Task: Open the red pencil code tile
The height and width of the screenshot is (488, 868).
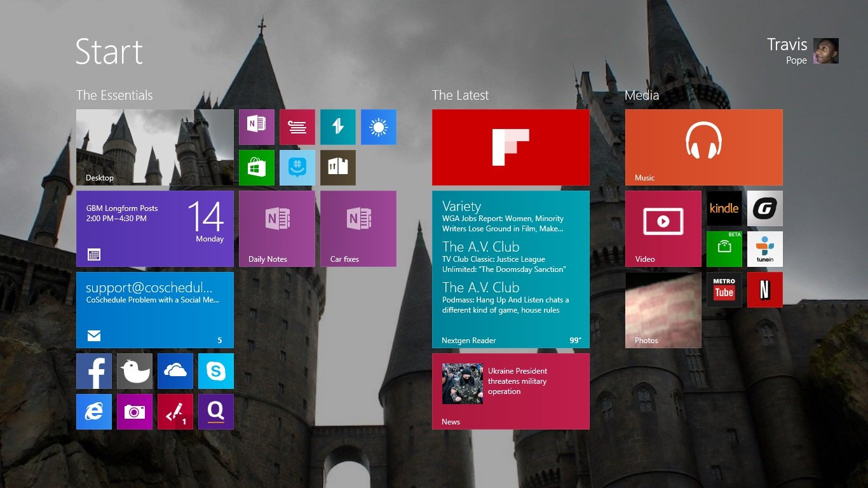Action: [x=175, y=412]
